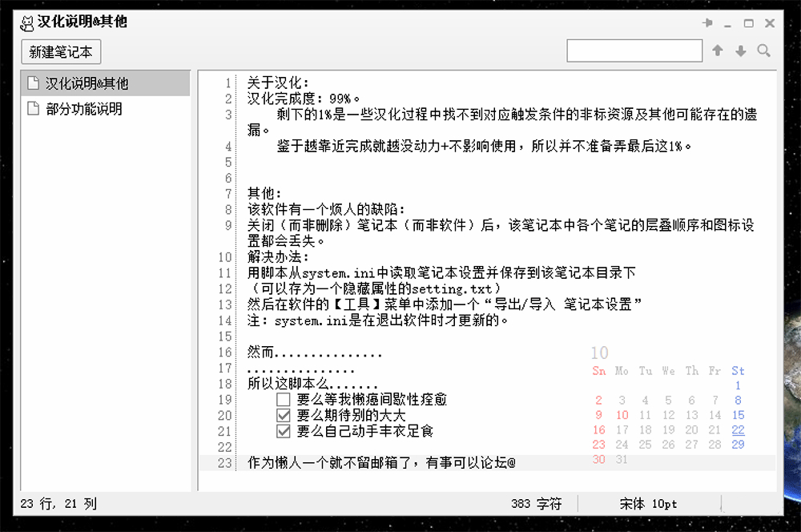Check the 要么等我懒癌间歇性痊愈 checkbox
This screenshot has height=532, width=801.
(283, 399)
